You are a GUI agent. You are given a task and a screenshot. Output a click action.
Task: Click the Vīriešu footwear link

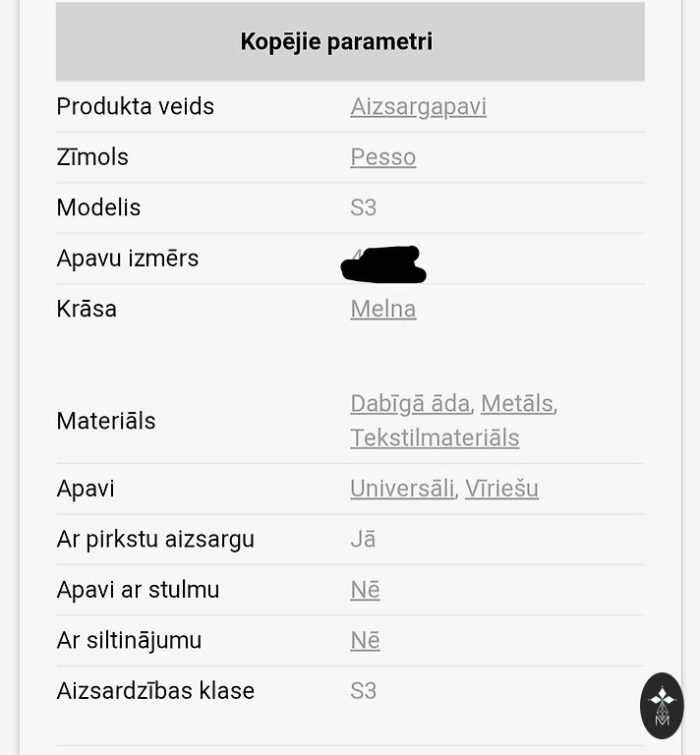[x=501, y=489]
